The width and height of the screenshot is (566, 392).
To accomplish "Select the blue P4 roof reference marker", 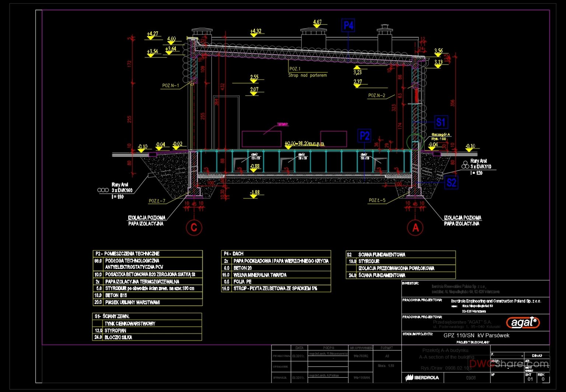I will 348,26.
